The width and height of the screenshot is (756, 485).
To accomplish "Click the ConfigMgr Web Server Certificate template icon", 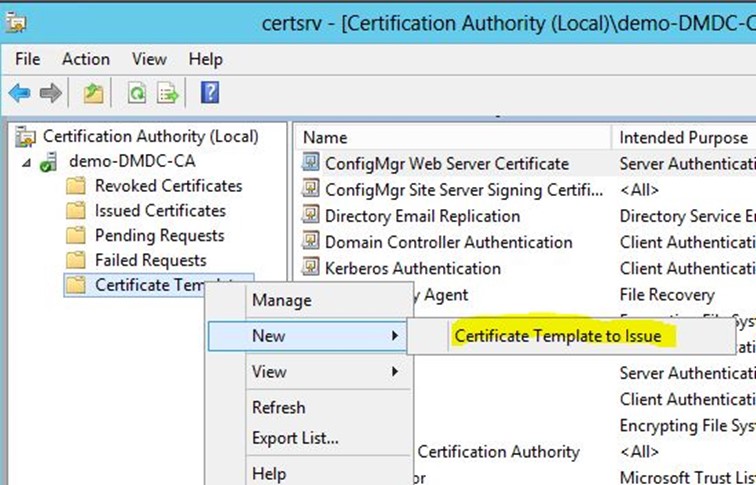I will pos(310,162).
